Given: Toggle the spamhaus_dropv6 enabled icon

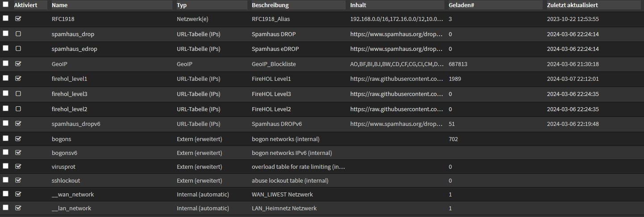Looking at the screenshot, I should [x=18, y=124].
